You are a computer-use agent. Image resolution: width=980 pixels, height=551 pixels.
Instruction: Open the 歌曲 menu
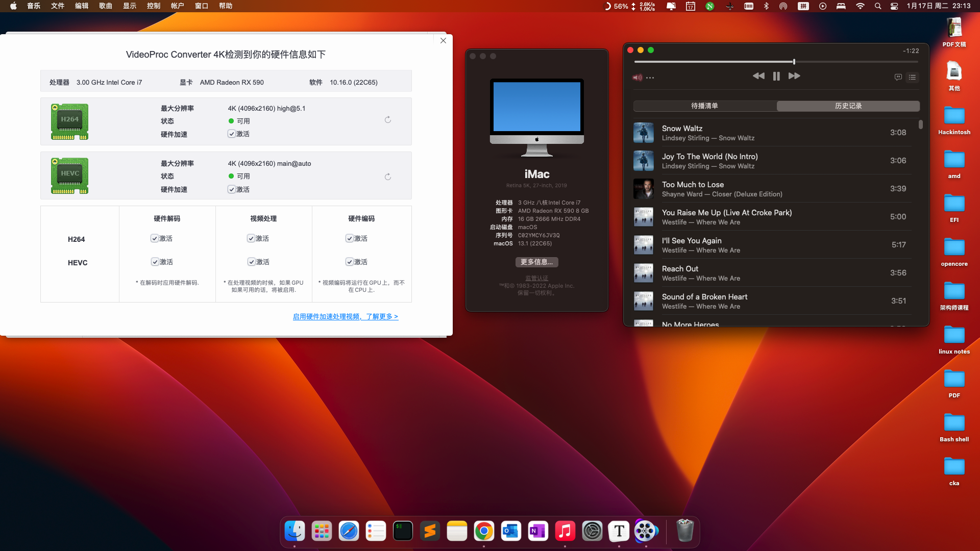tap(106, 6)
